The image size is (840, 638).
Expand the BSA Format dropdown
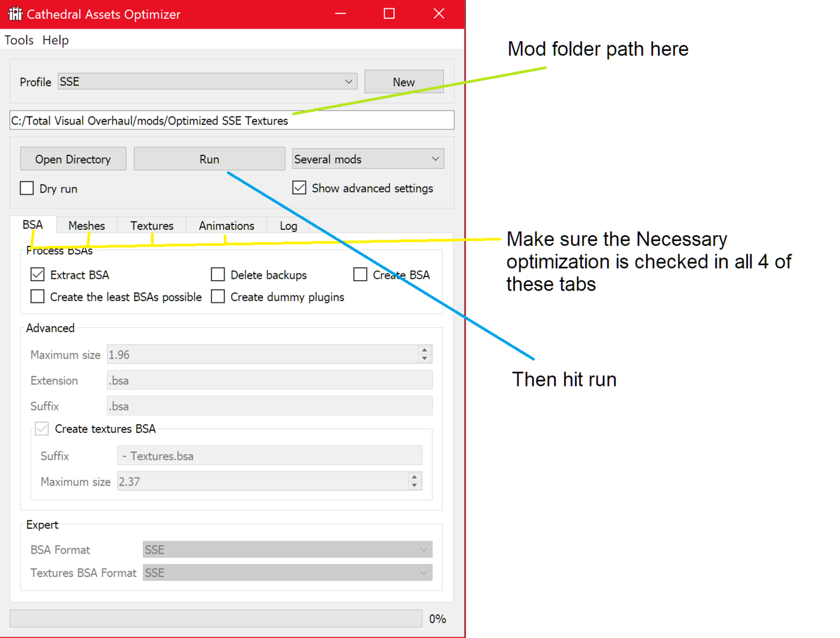click(x=288, y=549)
